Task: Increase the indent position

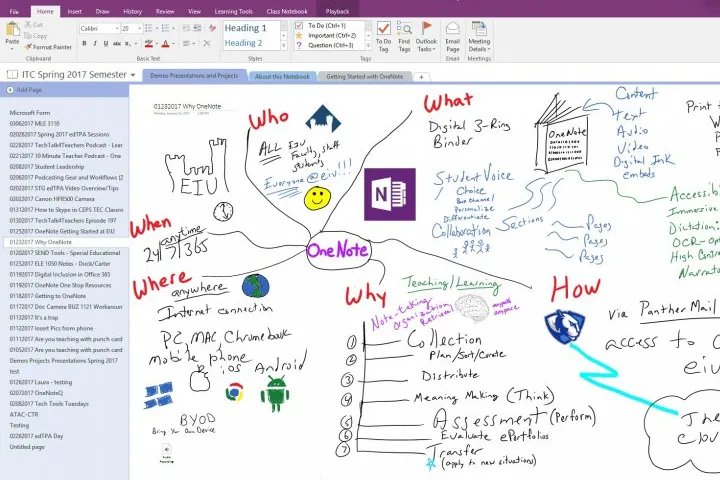Action: [197, 28]
